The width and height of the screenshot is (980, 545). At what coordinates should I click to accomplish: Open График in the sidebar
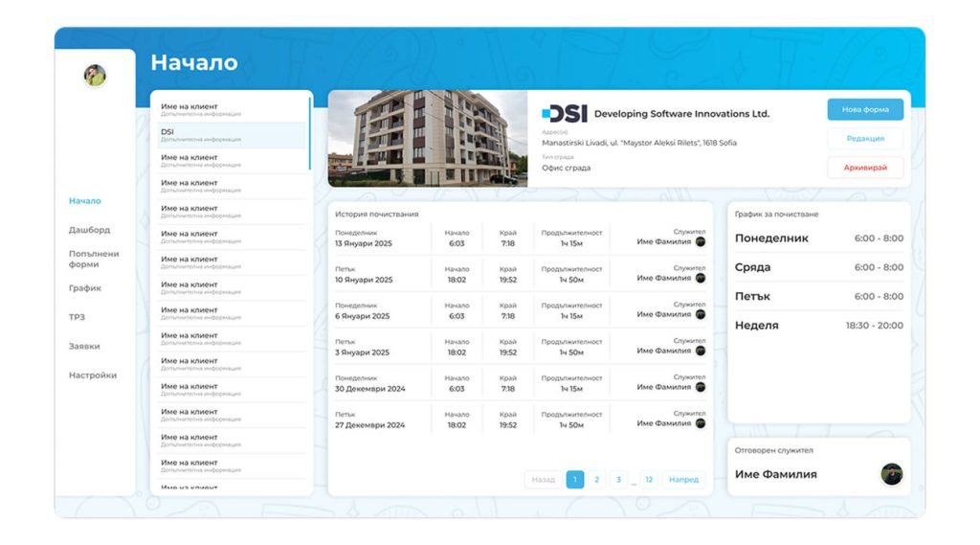(85, 288)
